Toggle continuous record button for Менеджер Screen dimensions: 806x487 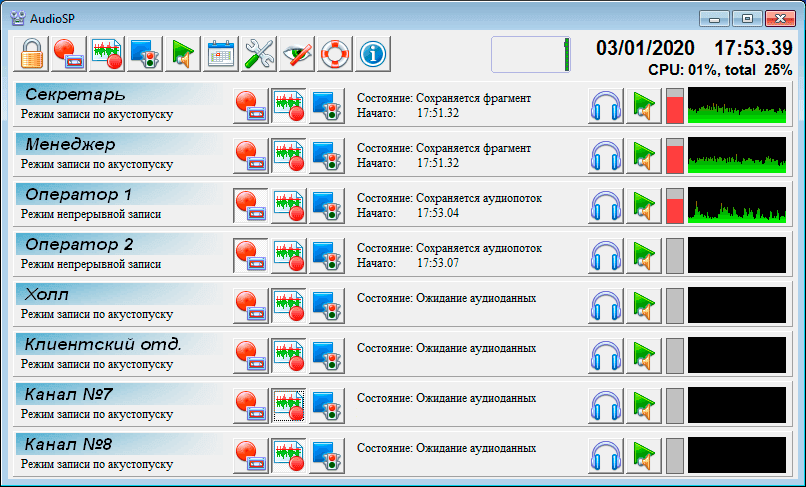pyautogui.click(x=251, y=156)
